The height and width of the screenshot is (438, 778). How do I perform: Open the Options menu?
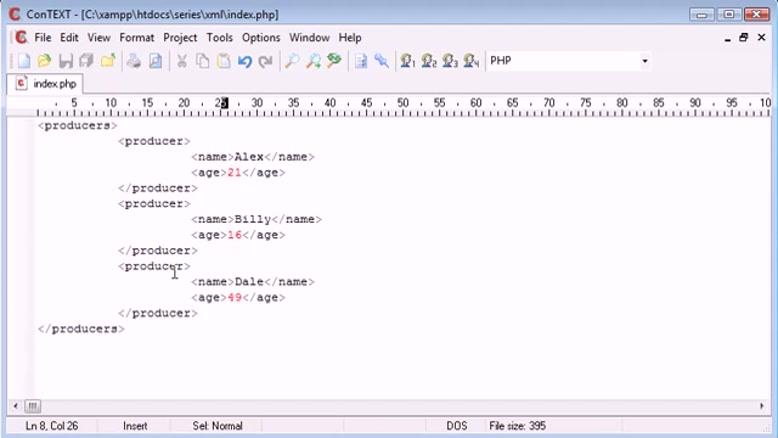[261, 38]
